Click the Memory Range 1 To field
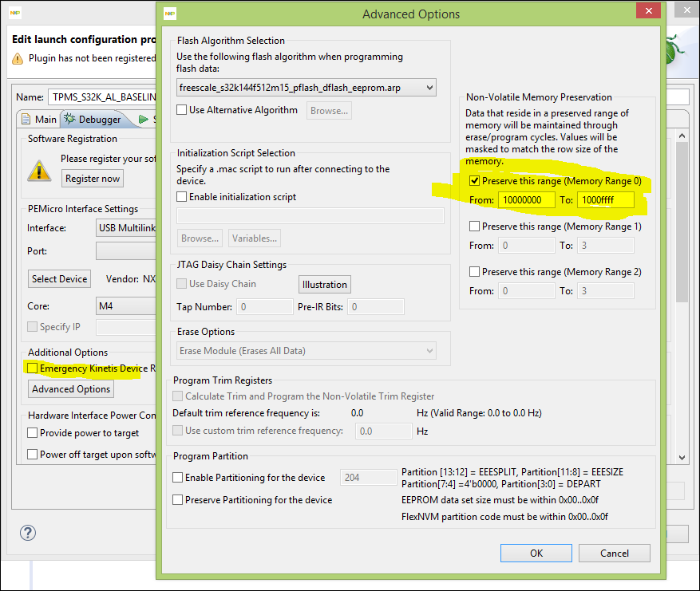The image size is (700, 591). coord(605,246)
